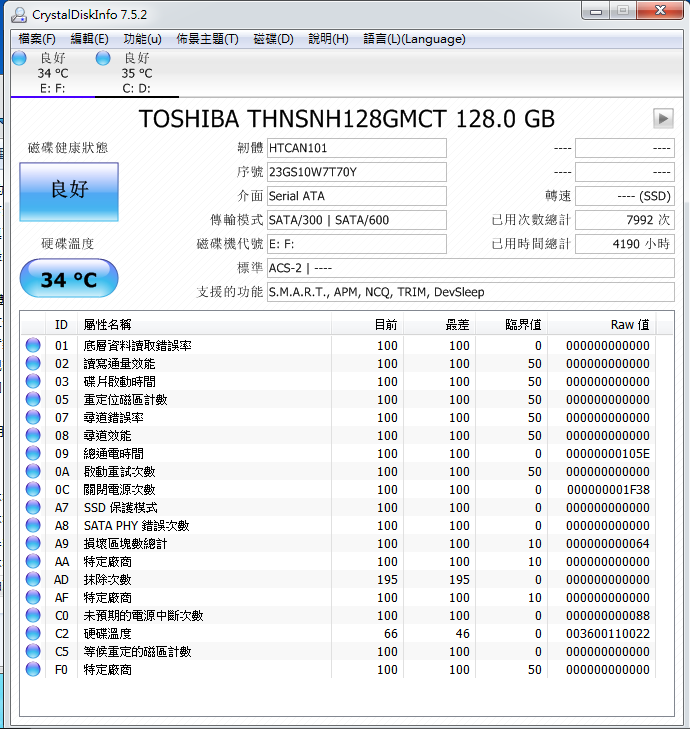Click status circle for attribute 0C
Viewport: 690px width, 729px height.
33,489
